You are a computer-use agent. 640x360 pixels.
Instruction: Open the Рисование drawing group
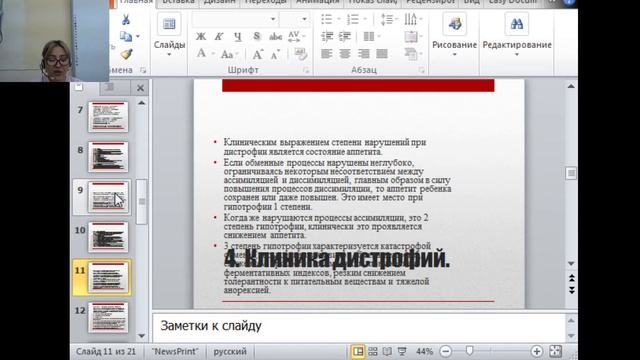coord(454,36)
